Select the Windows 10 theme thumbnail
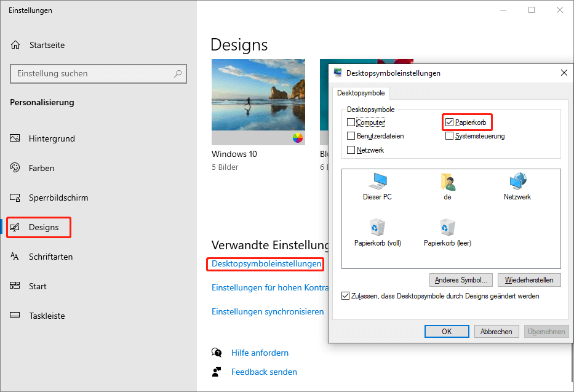The image size is (574, 392). (258, 102)
